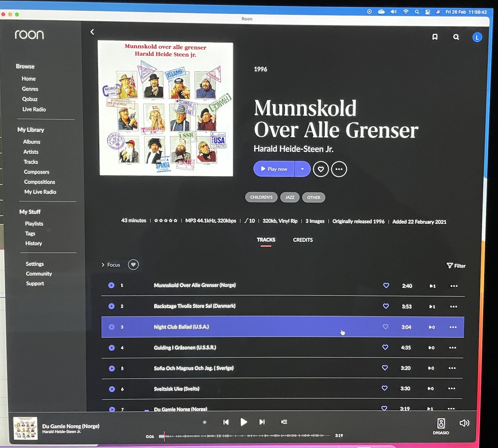Image resolution: width=498 pixels, height=448 pixels.
Task: Open the bookmarks icon in top bar
Action: [x=435, y=37]
